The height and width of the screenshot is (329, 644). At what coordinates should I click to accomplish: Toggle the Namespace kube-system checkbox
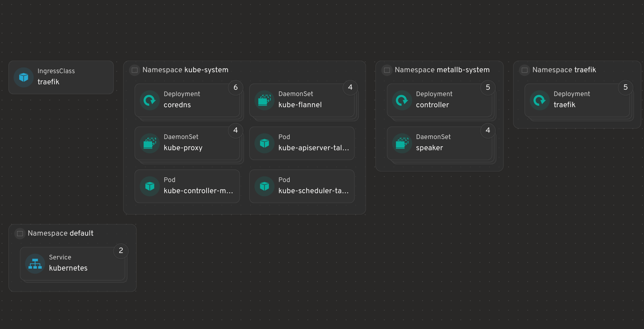coord(134,70)
